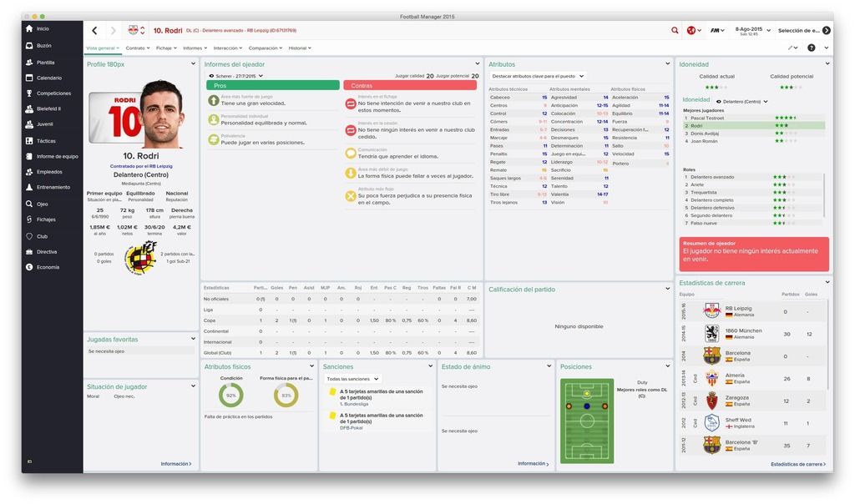This screenshot has height=504, width=855.
Task: Open the world globe menu
Action: tap(694, 31)
